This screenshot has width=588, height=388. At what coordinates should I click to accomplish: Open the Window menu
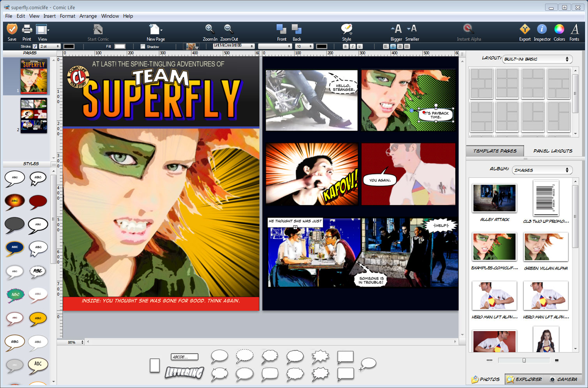[x=110, y=16]
